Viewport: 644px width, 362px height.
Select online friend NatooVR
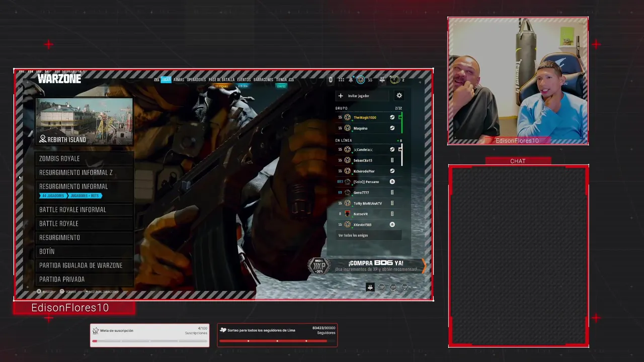click(369, 214)
